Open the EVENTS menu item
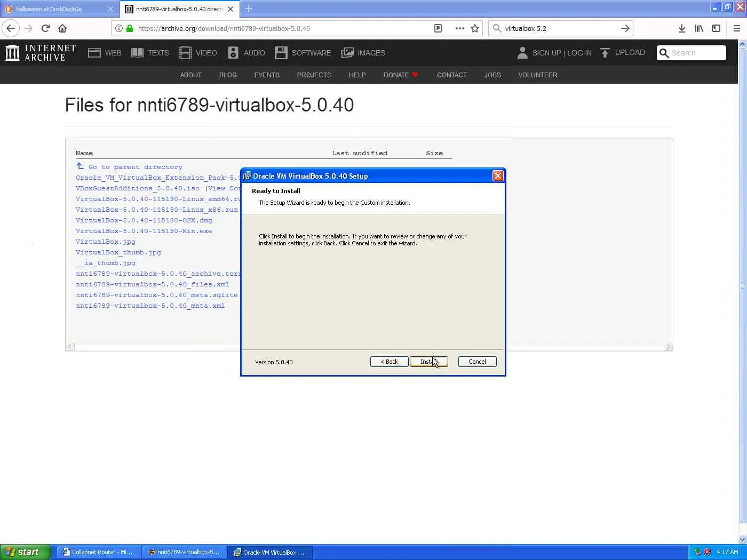Screen dimensions: 747x560 pos(267,75)
